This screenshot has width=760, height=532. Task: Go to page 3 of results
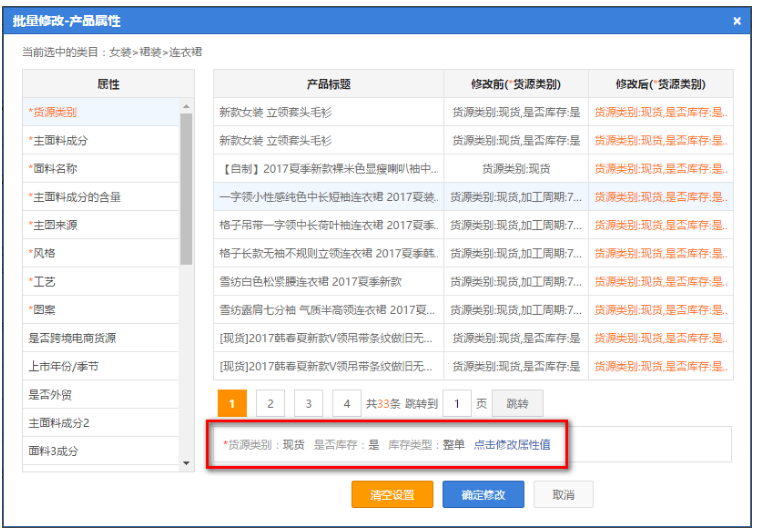pos(308,404)
